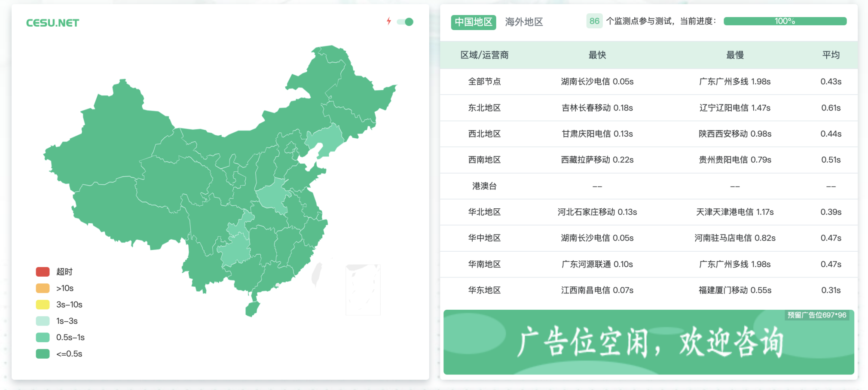Switch to the 海外地区 tab
This screenshot has width=868, height=390.
524,22
